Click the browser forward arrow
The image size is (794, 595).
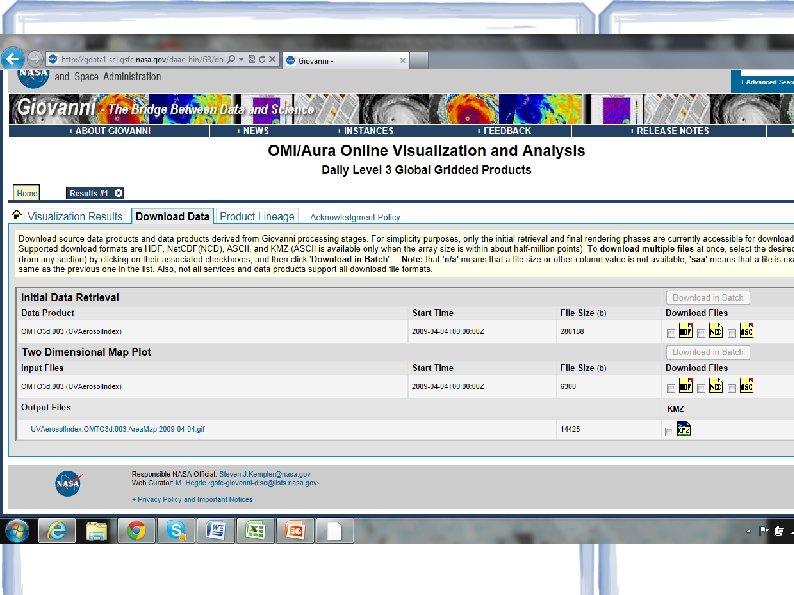click(35, 59)
